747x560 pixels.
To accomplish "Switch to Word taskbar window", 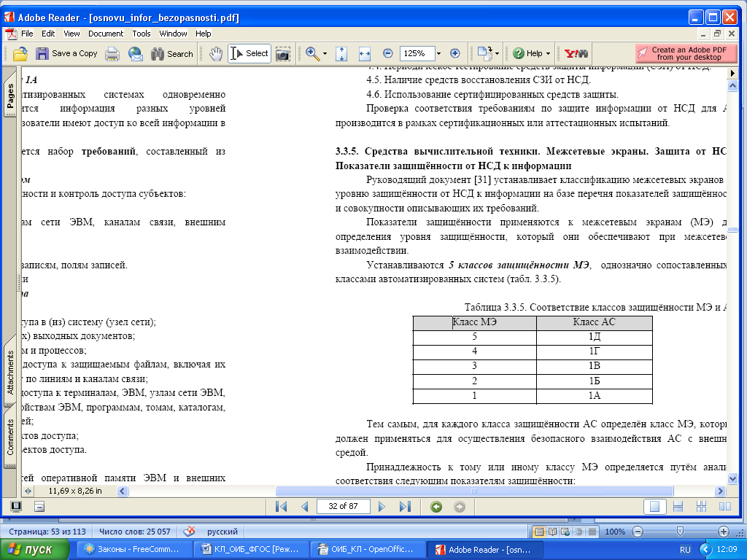I will pyautogui.click(x=251, y=550).
